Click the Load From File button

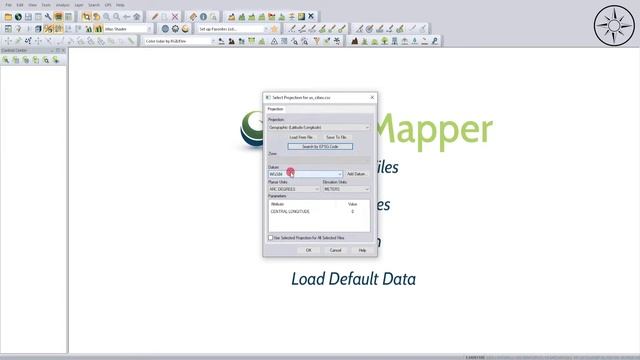pyautogui.click(x=301, y=137)
